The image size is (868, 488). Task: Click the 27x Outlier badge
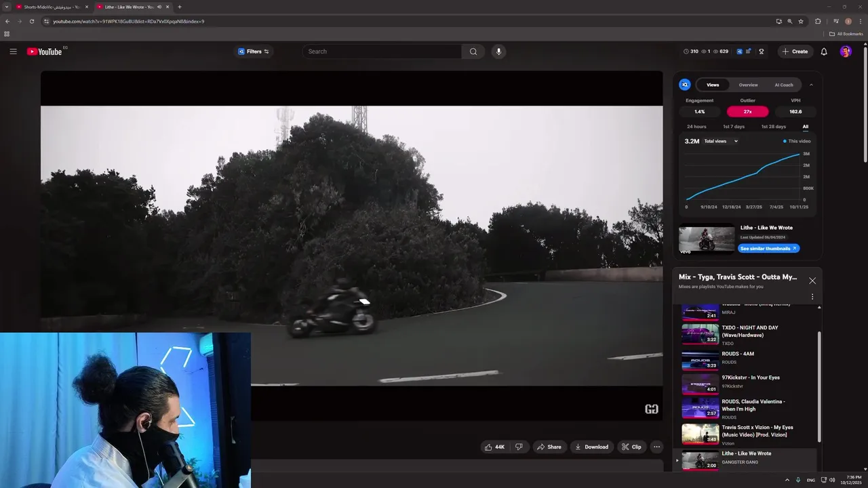[747, 112]
